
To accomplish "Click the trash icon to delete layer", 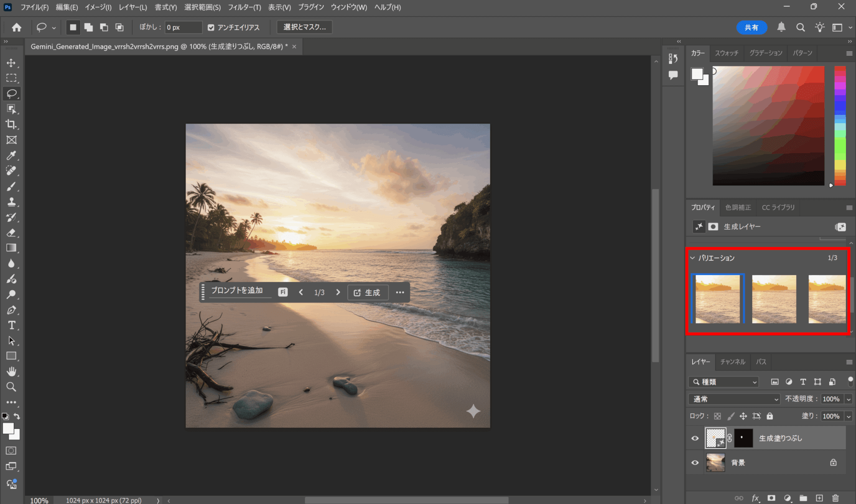I will click(835, 498).
